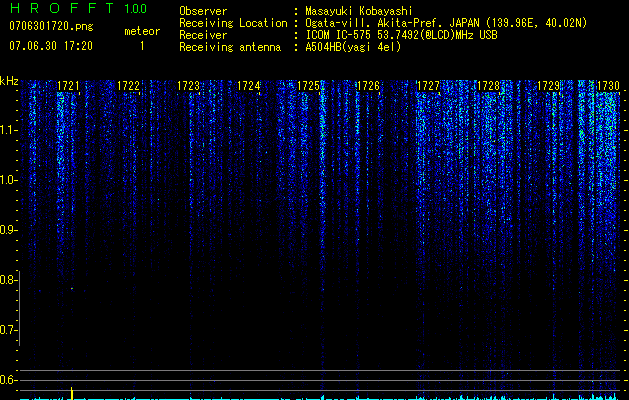Click the 1726 time marker
The image size is (629, 400).
(368, 86)
